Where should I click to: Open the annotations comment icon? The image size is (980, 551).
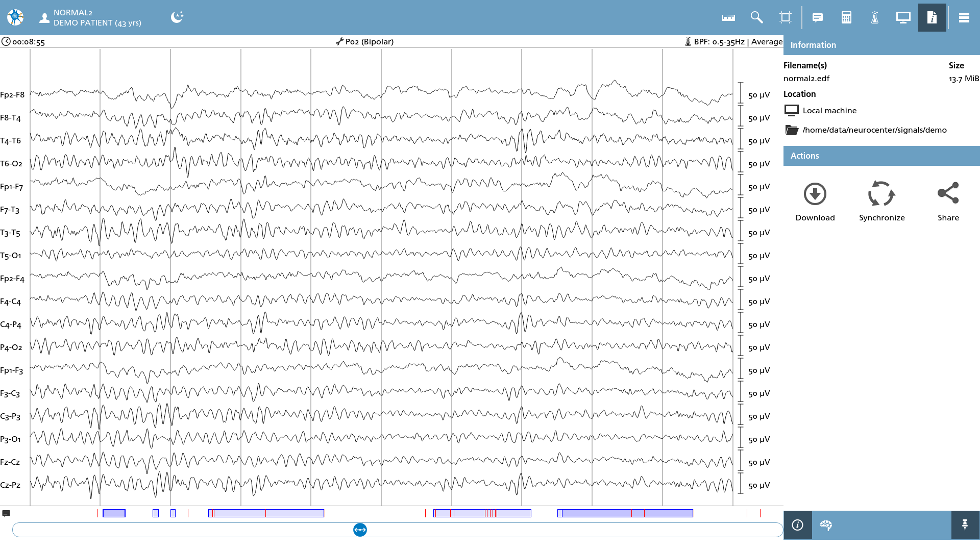pos(818,17)
